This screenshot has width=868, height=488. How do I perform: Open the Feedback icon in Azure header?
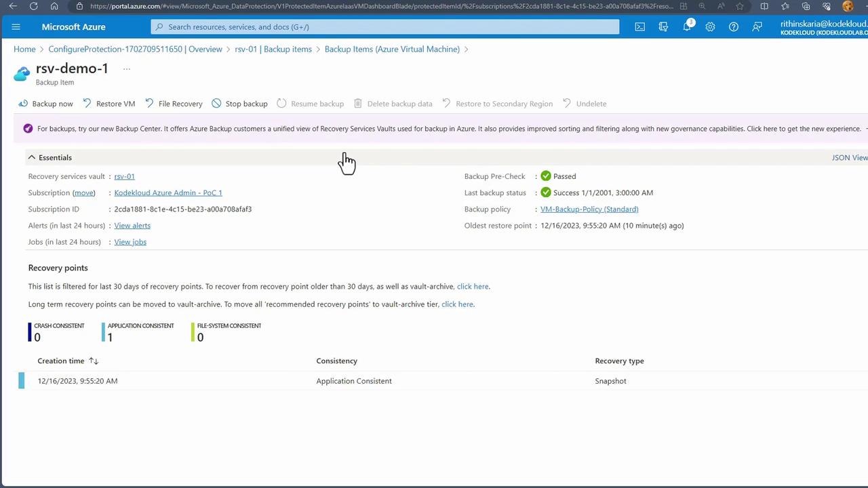(x=757, y=27)
